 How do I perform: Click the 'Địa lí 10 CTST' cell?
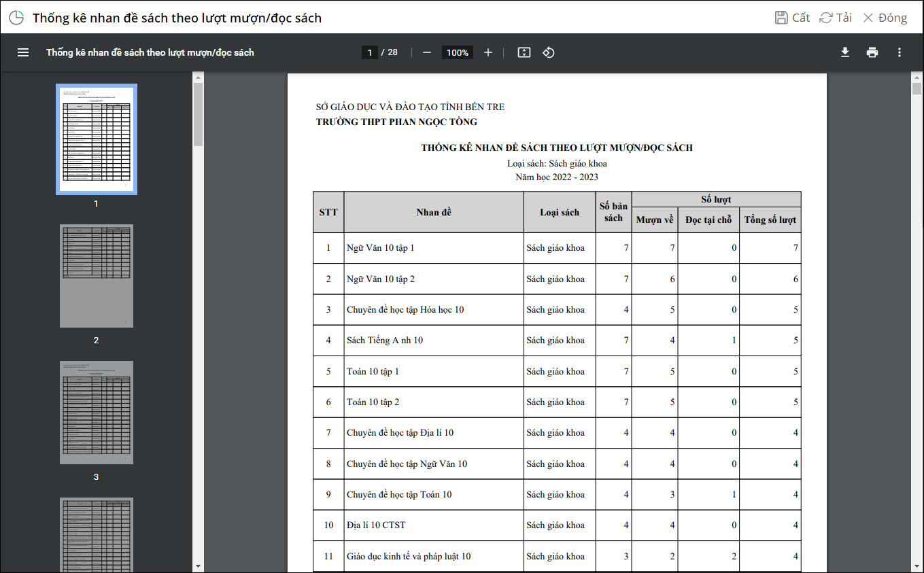tap(434, 525)
